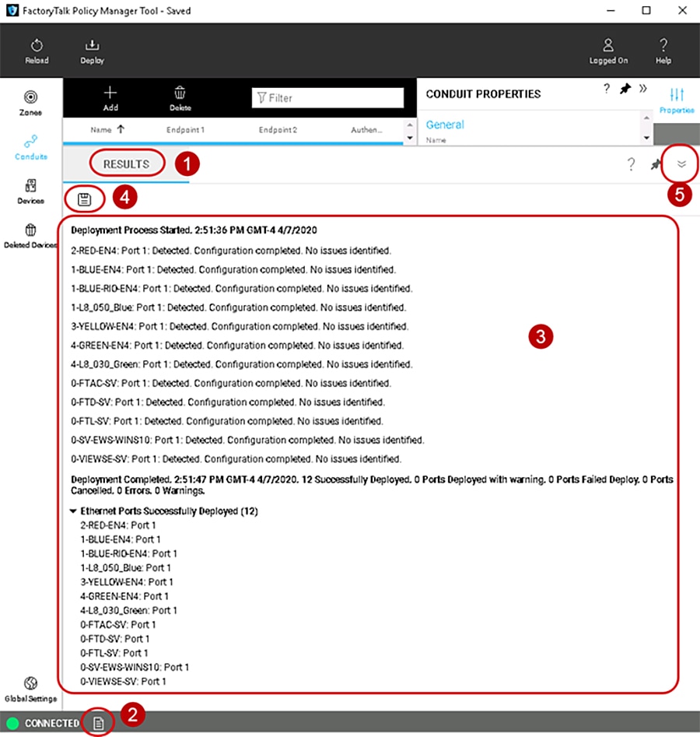Image resolution: width=700 pixels, height=737 pixels.
Task: Collapse Conduit Properties with double chevron
Action: click(642, 89)
